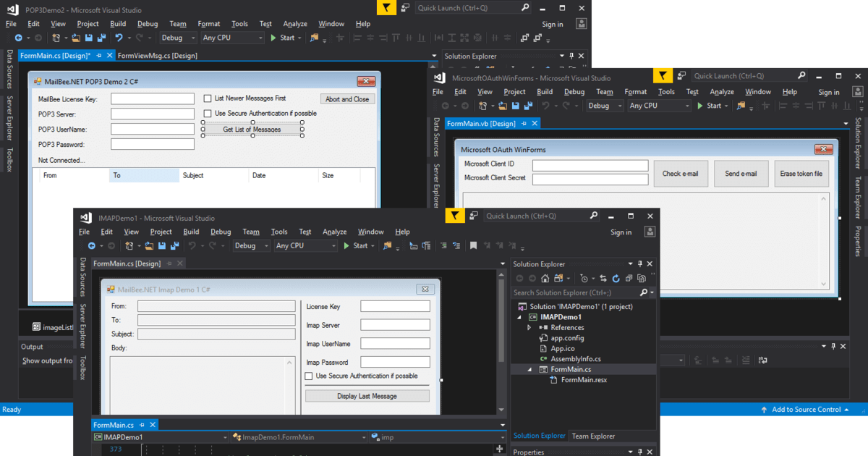This screenshot has height=456, width=868.
Task: Click Sync with Active Document icon
Action: [604, 278]
